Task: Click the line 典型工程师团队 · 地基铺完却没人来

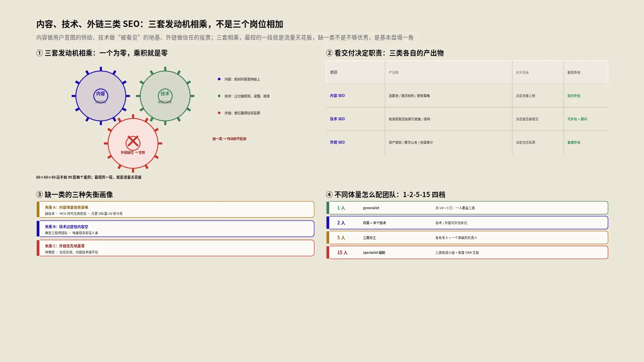Action: [72, 233]
